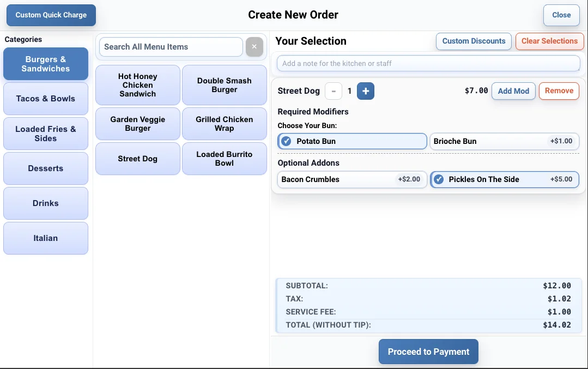Image resolution: width=588 pixels, height=369 pixels.
Task: Show the Desserts category
Action: (x=46, y=168)
